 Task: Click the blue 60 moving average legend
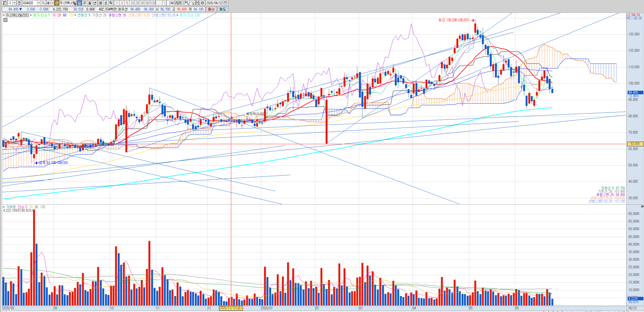[65, 15]
